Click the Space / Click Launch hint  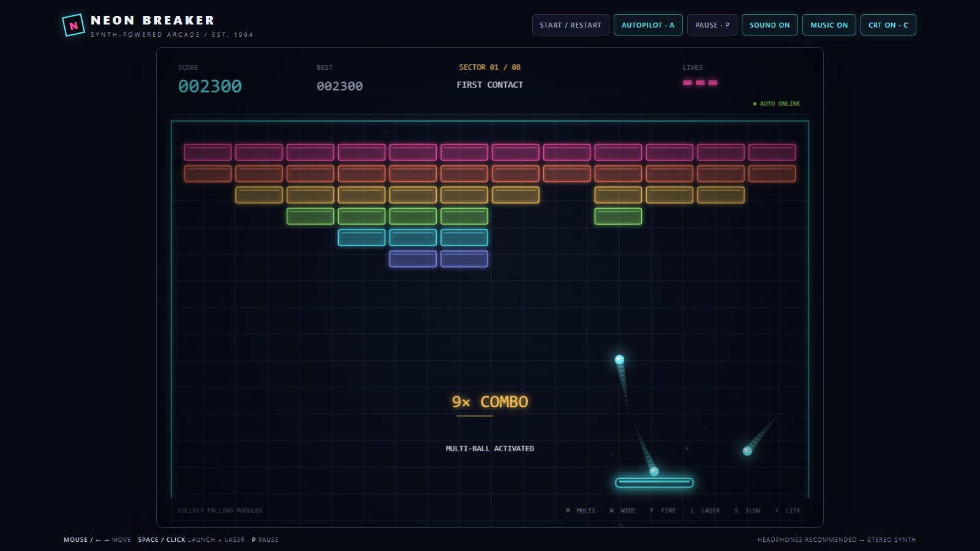click(x=191, y=540)
